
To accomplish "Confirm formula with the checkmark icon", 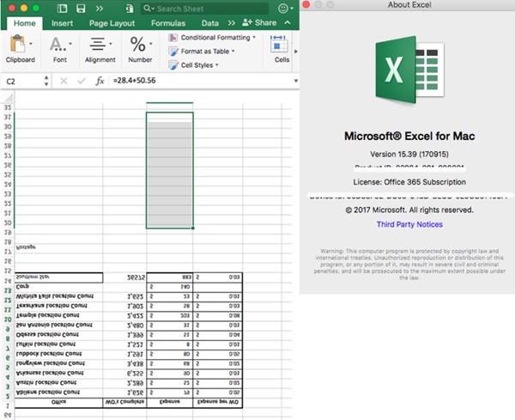I will point(82,81).
